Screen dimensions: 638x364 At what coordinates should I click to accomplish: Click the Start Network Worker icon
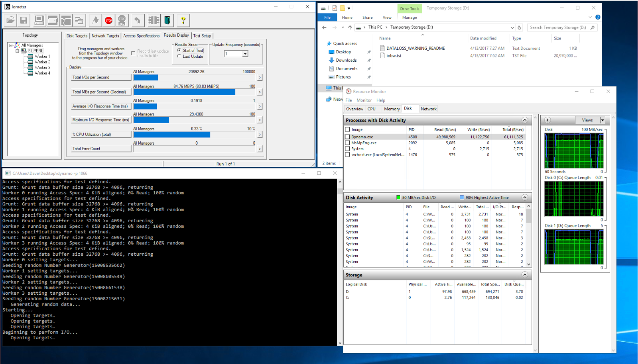click(66, 20)
